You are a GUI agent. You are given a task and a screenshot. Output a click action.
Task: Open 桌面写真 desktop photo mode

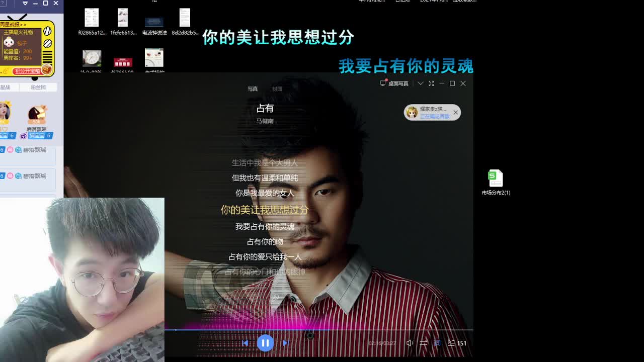(x=394, y=83)
